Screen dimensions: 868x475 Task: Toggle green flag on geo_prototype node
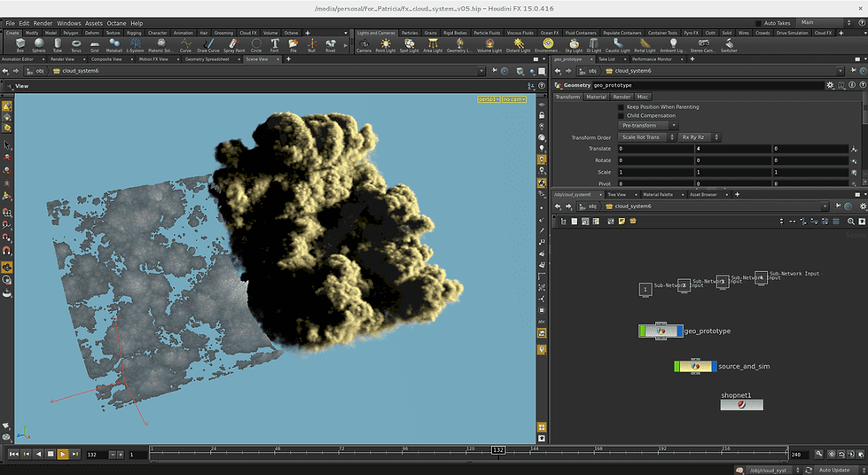coord(642,331)
